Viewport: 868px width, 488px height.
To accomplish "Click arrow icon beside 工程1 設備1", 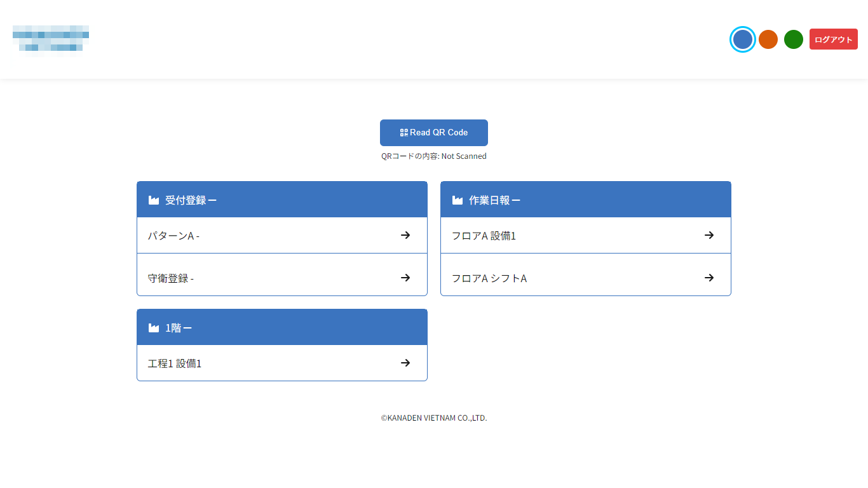I will 405,363.
